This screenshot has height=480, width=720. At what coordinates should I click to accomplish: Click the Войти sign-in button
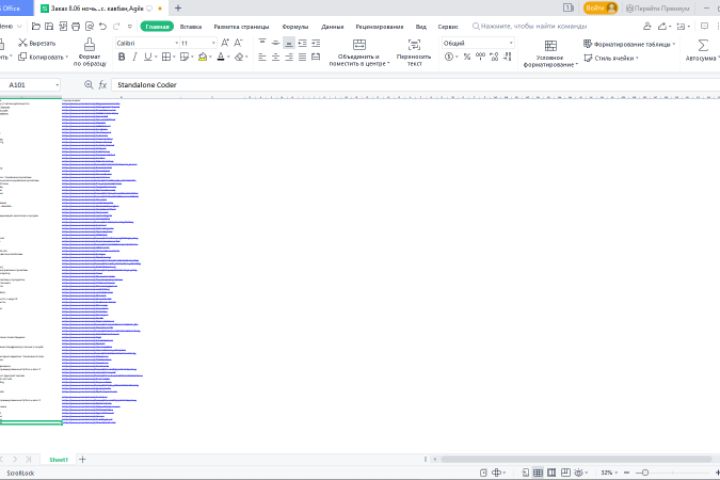tap(600, 8)
